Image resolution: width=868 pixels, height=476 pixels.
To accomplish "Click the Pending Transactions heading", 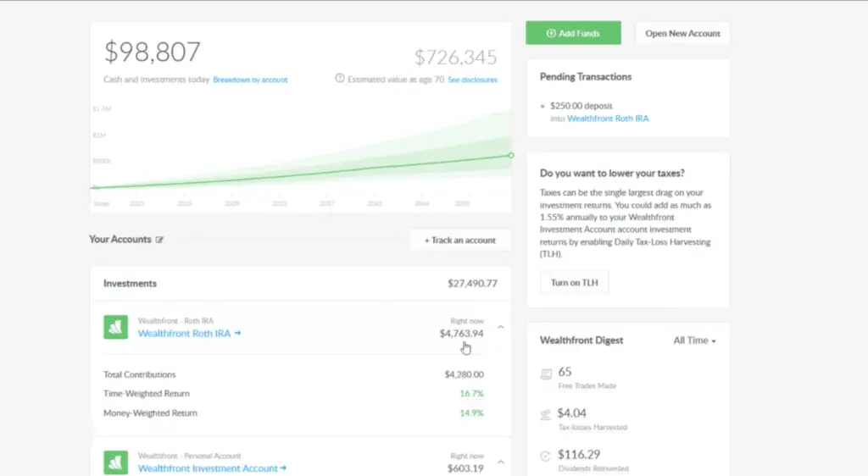I will [586, 77].
